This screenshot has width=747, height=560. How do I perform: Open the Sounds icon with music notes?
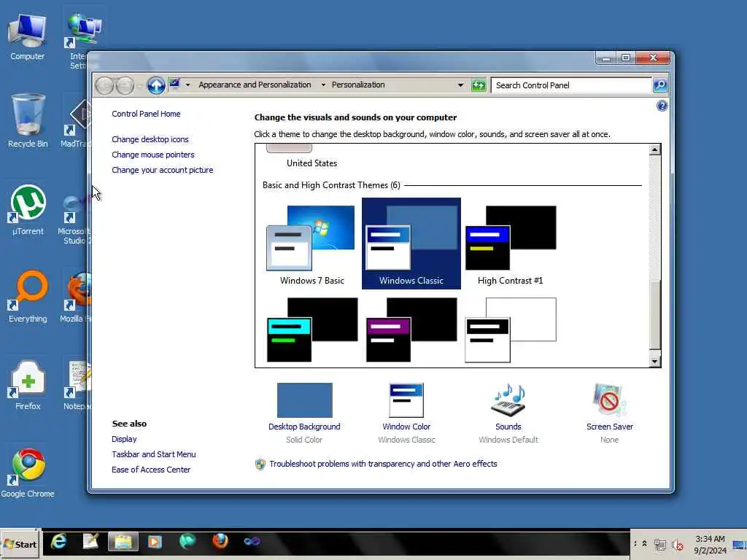pos(508,400)
